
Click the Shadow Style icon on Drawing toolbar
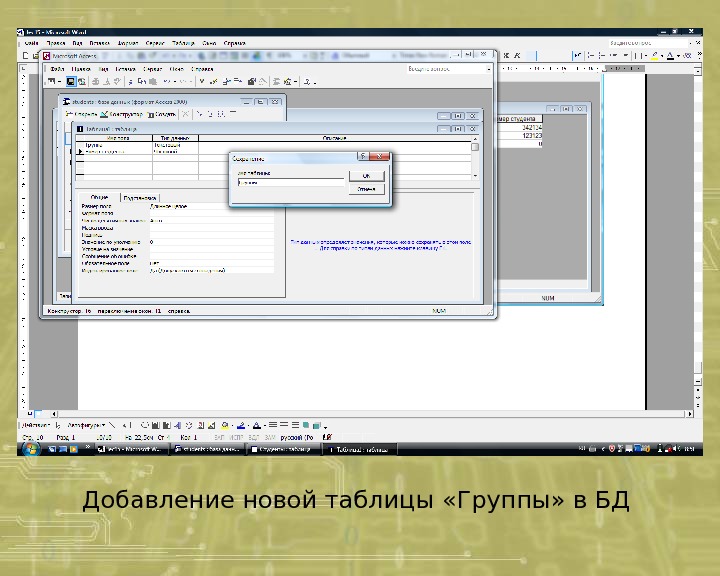306,425
